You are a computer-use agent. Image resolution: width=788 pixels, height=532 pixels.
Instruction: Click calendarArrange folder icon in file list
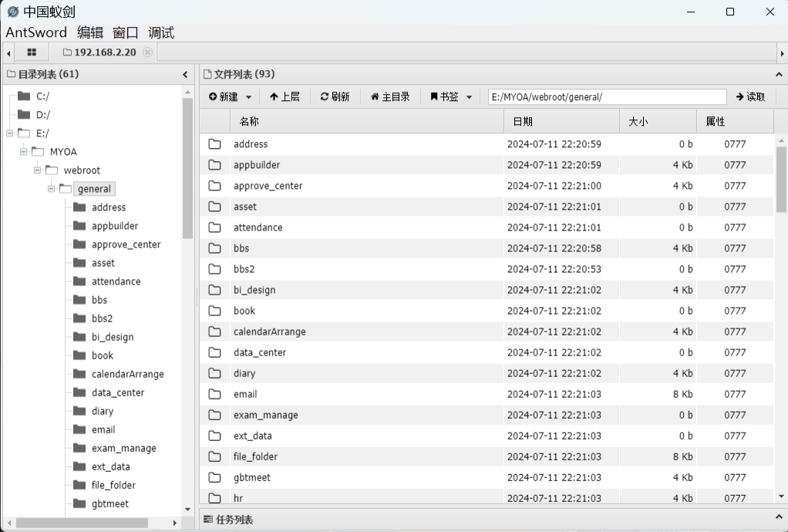(x=214, y=332)
